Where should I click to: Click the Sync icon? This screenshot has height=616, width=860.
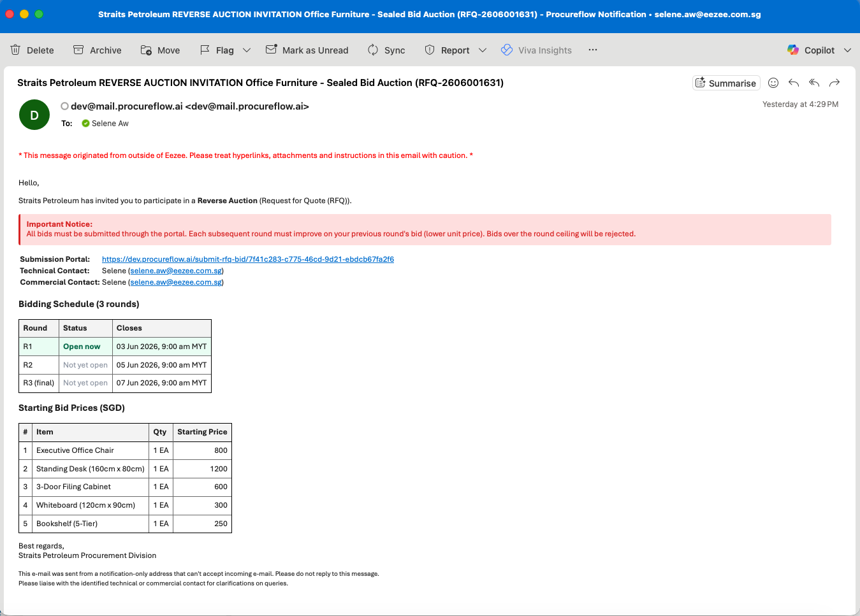(x=373, y=50)
